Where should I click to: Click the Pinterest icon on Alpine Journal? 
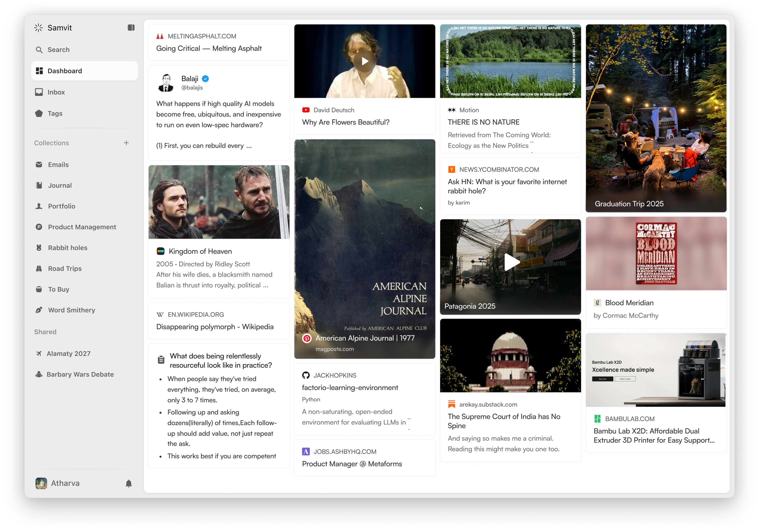pos(307,338)
